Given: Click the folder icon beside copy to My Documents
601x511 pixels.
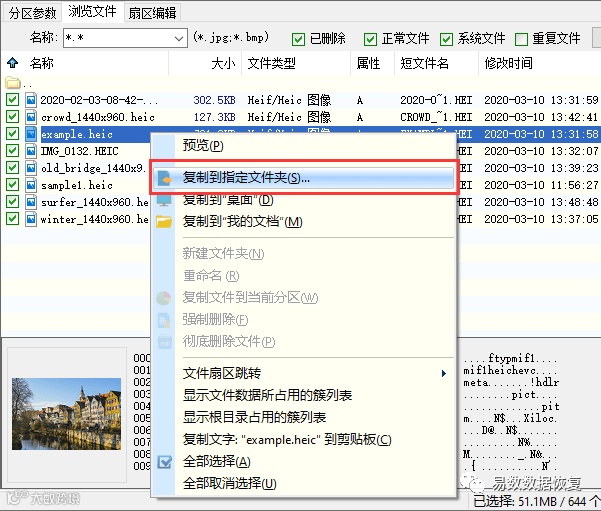Looking at the screenshot, I should click(164, 222).
